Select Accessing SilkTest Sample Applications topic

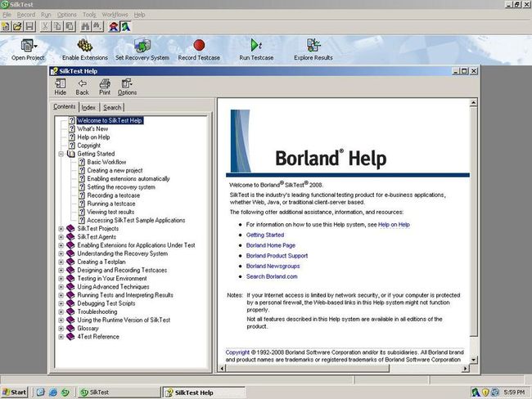coord(136,220)
